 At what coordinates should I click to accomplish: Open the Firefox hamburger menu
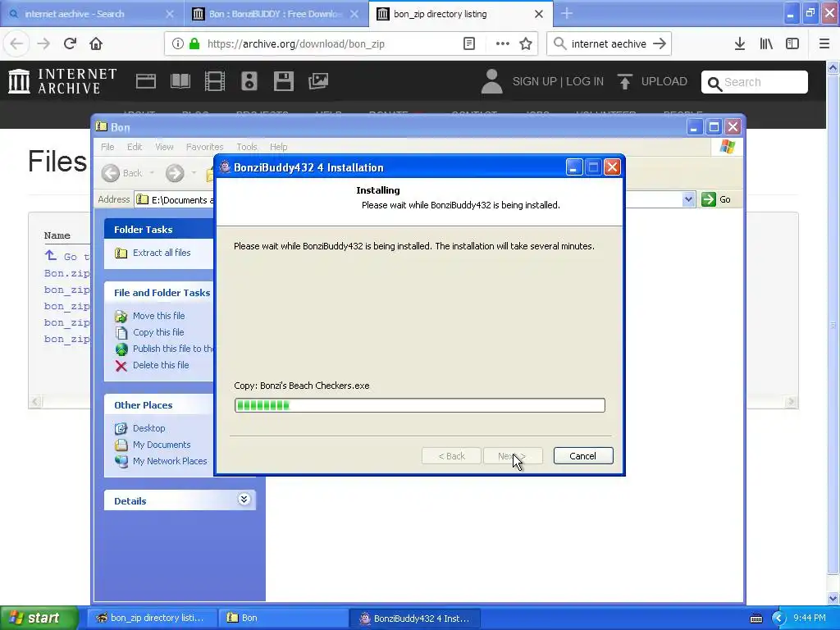[x=824, y=44]
